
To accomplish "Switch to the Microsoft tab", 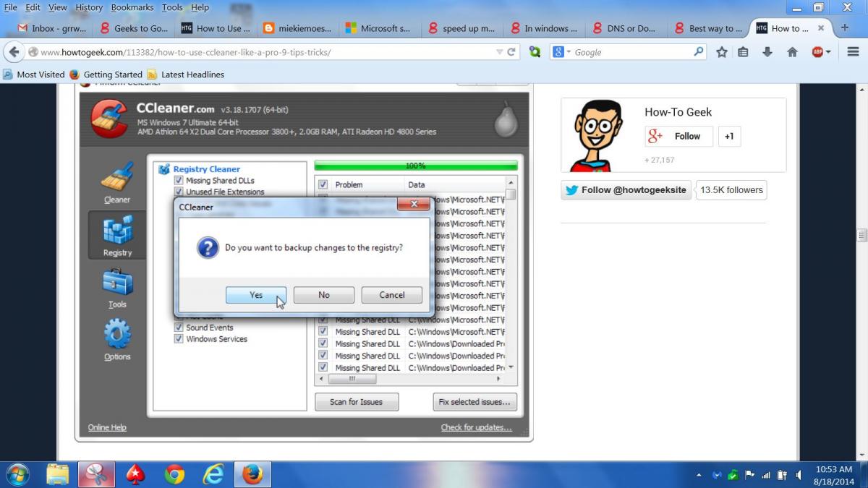I will [380, 28].
